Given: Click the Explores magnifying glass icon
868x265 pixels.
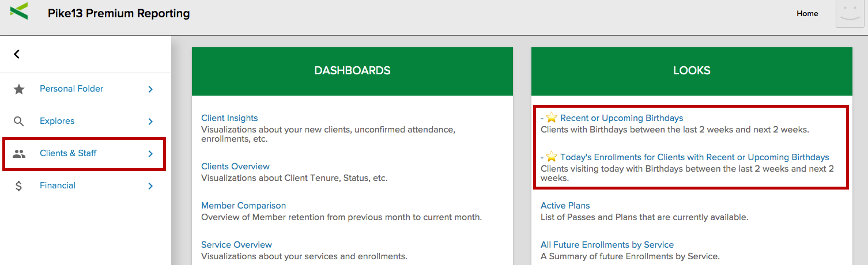Looking at the screenshot, I should coord(19,121).
